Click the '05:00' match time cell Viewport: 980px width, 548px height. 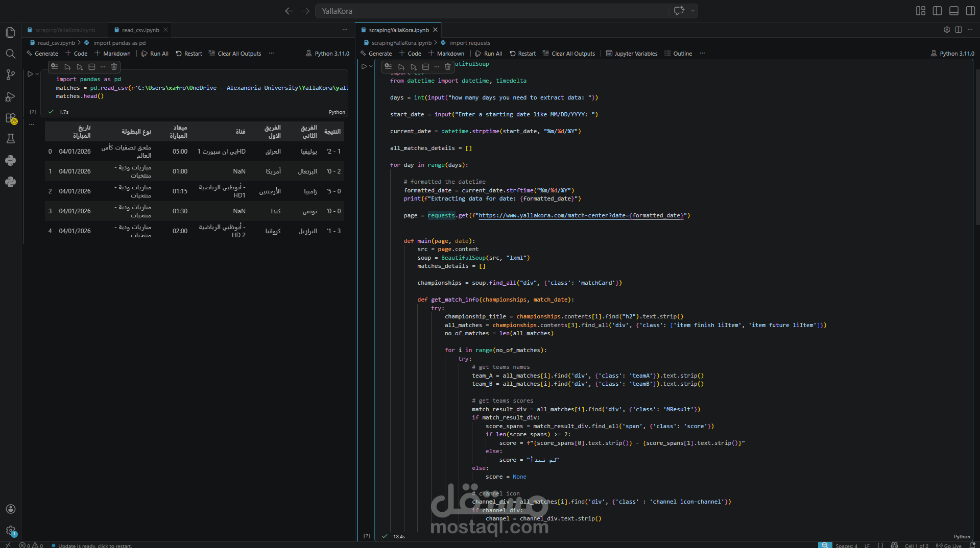[x=180, y=152]
